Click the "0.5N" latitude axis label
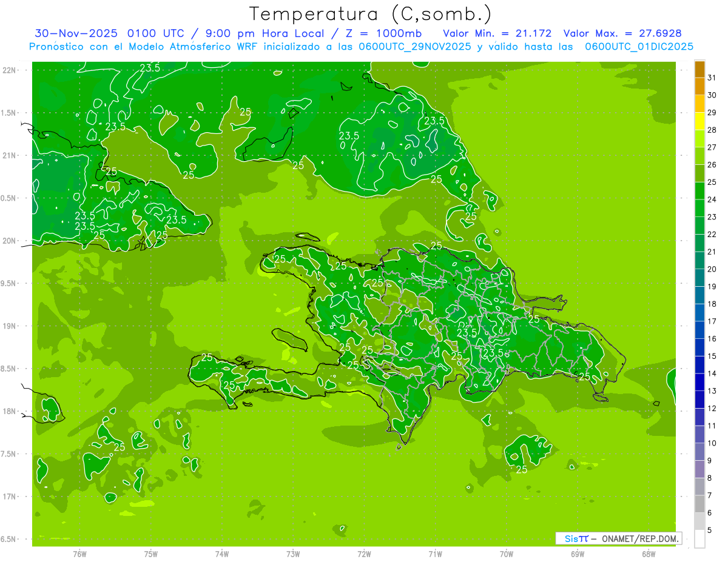 (9, 198)
